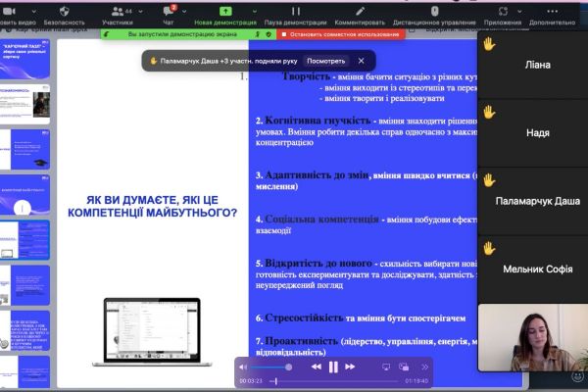Open the Безопасность security menu
The height and width of the screenshot is (392, 588).
[x=64, y=14]
